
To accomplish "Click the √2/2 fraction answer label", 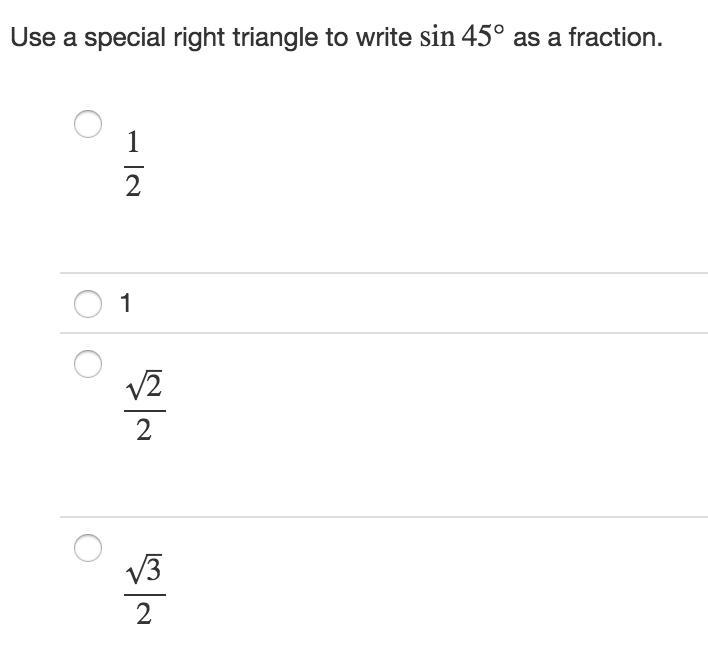I will (144, 406).
